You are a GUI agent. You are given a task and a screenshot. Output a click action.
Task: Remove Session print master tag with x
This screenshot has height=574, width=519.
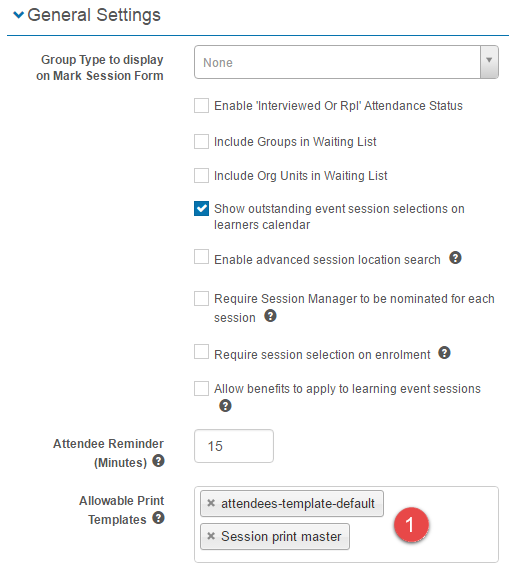(x=211, y=536)
